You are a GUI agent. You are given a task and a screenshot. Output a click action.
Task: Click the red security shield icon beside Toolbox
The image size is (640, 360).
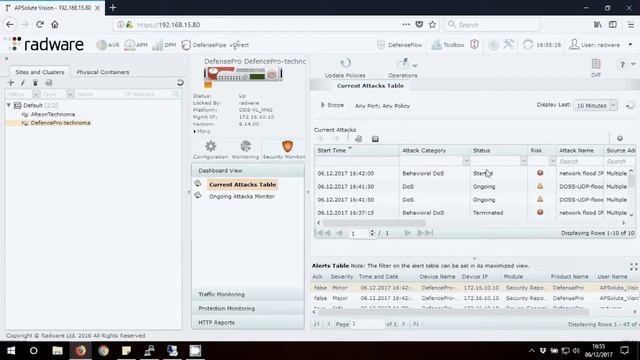(x=474, y=44)
